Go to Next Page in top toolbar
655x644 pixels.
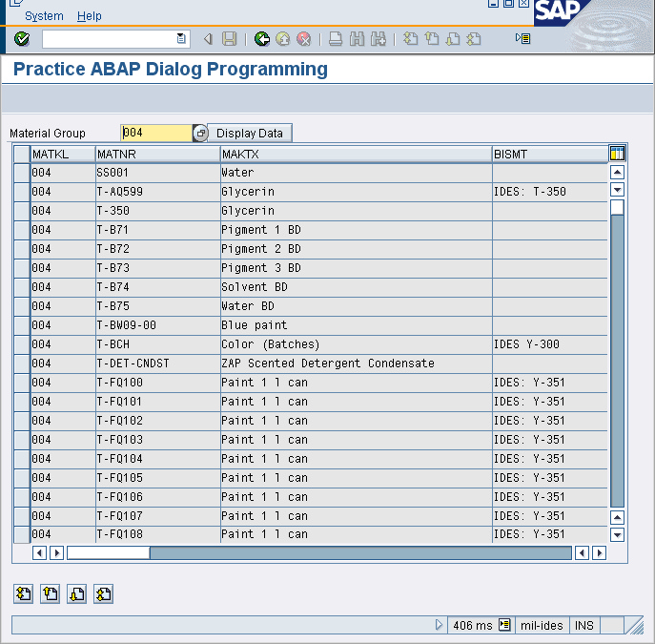tap(453, 39)
